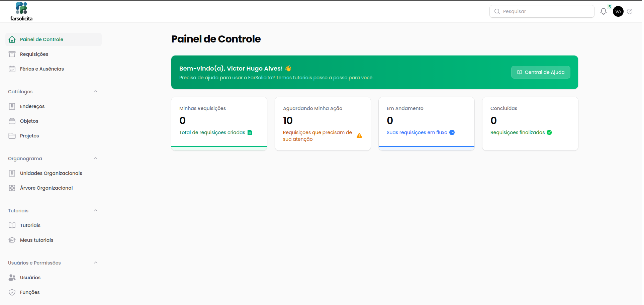Open the notifications bell
644x305 pixels.
click(x=604, y=11)
